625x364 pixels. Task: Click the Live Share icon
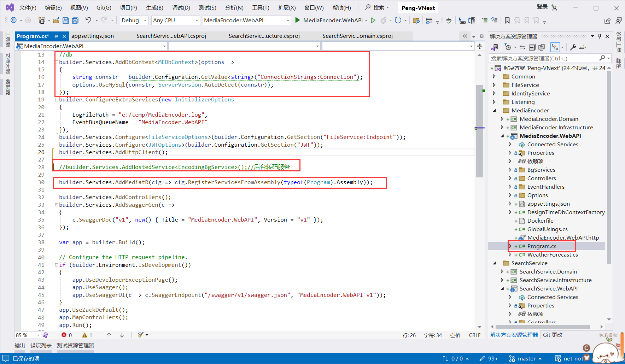coord(607,20)
